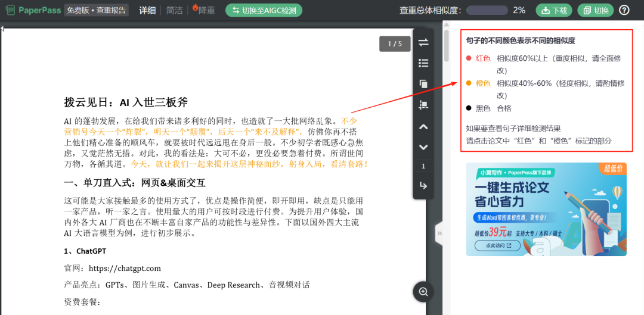644x315 pixels.
Task: Click 切换至AIGC检测 button
Action: coord(264,10)
